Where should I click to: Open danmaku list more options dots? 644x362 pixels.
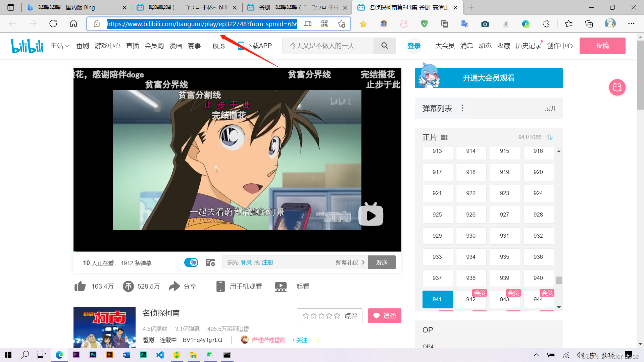462,108
